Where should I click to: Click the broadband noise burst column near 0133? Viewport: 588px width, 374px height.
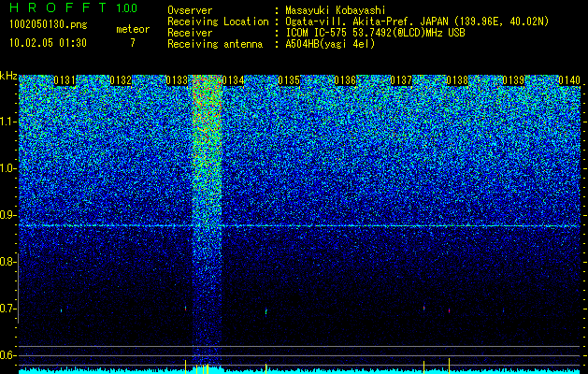207,222
